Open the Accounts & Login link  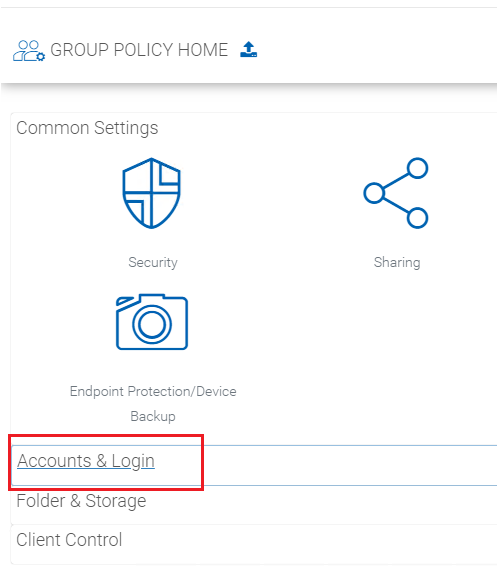tap(86, 461)
